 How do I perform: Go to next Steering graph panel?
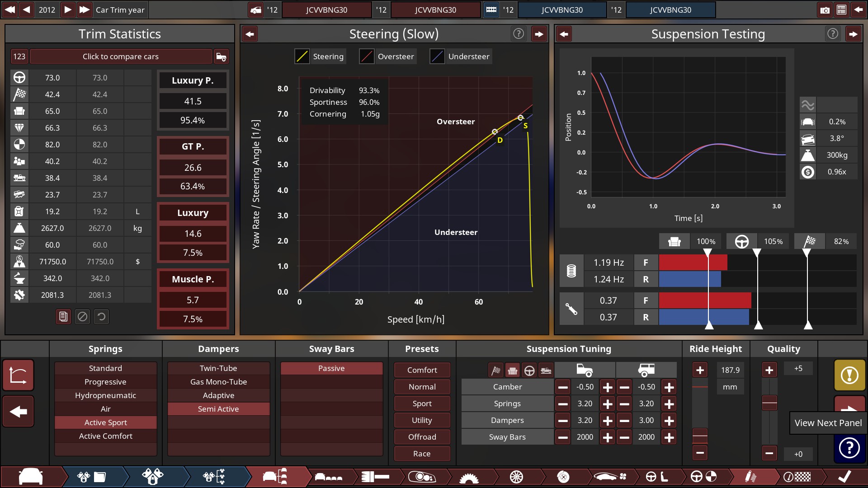[x=539, y=34]
